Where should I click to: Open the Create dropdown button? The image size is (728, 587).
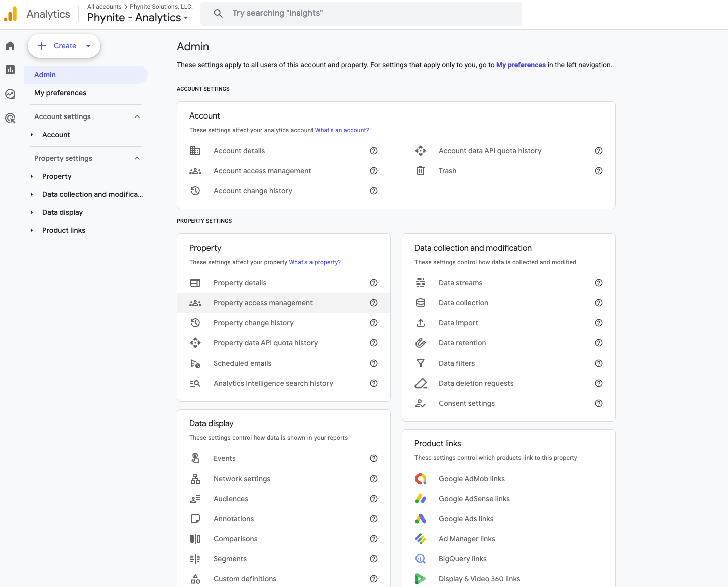64,46
